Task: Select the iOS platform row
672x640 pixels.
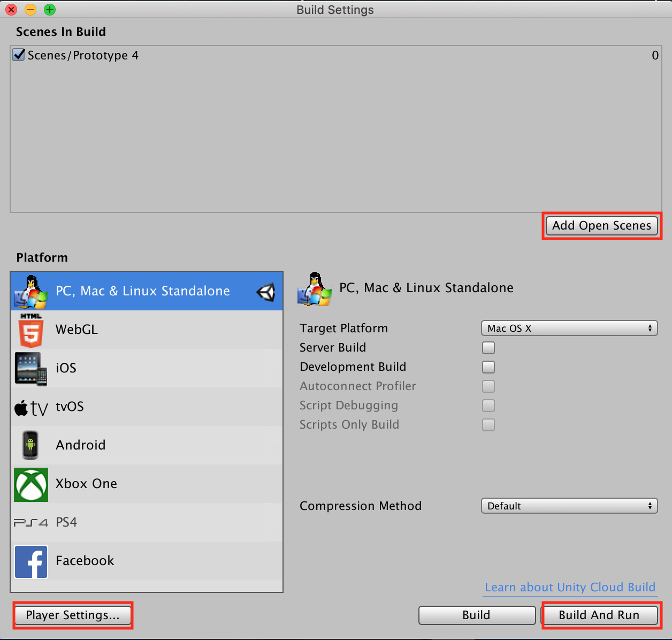Action: [147, 368]
